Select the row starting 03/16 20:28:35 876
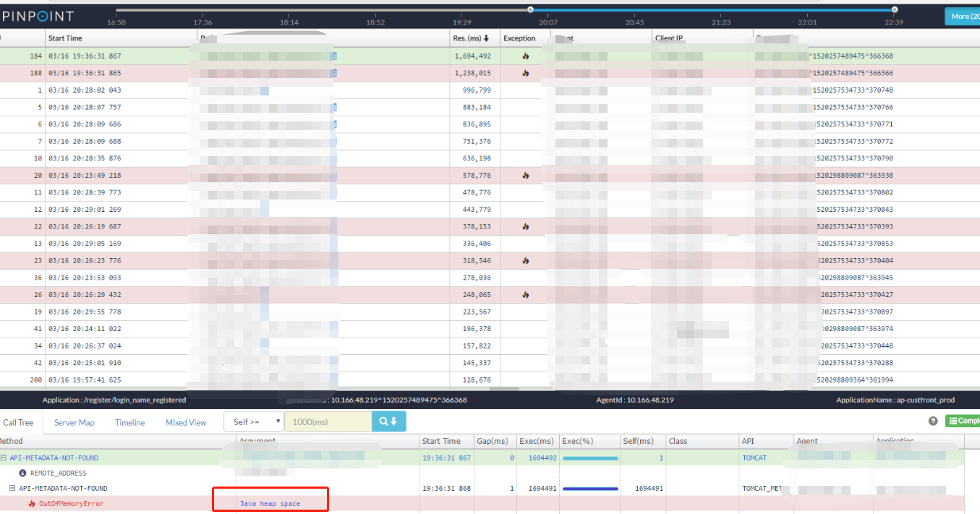980x514 pixels. [x=490, y=158]
